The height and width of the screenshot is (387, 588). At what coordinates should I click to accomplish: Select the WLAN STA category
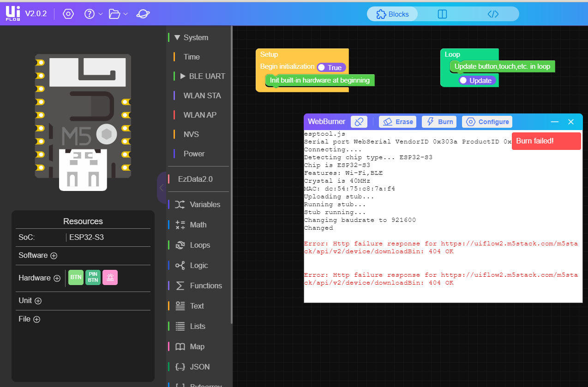pos(202,95)
